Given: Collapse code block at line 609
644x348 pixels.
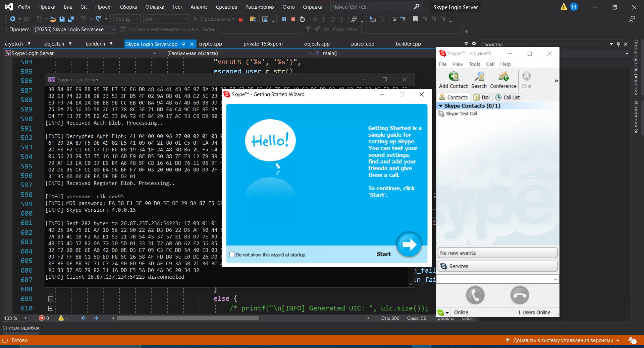Looking at the screenshot, I should point(51,299).
